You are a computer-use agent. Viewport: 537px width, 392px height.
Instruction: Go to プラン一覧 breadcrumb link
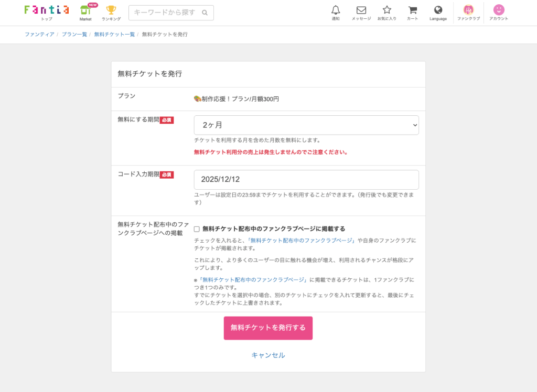pyautogui.click(x=74, y=35)
